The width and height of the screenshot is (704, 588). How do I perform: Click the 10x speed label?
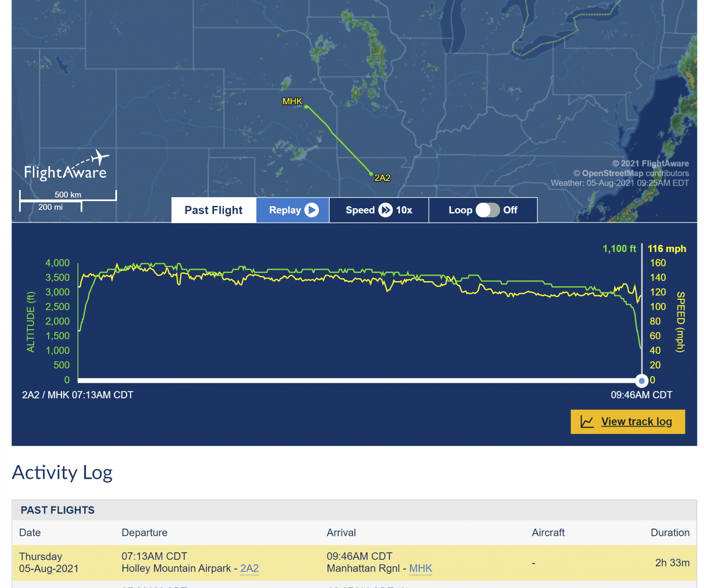(404, 210)
